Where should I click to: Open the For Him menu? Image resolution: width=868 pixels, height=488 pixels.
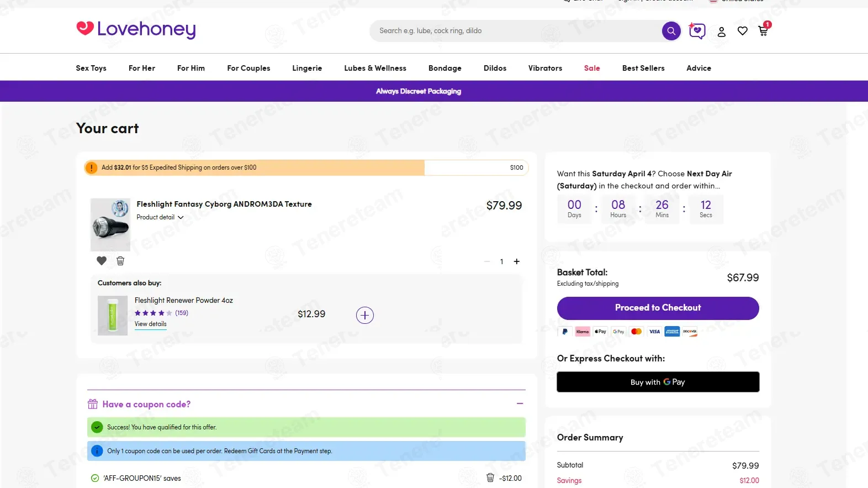click(x=191, y=68)
